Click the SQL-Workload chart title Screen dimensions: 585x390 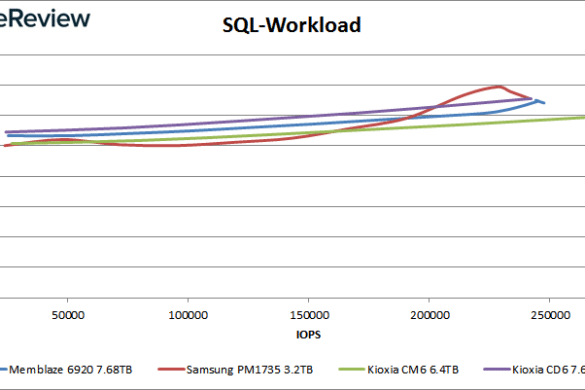(x=291, y=25)
